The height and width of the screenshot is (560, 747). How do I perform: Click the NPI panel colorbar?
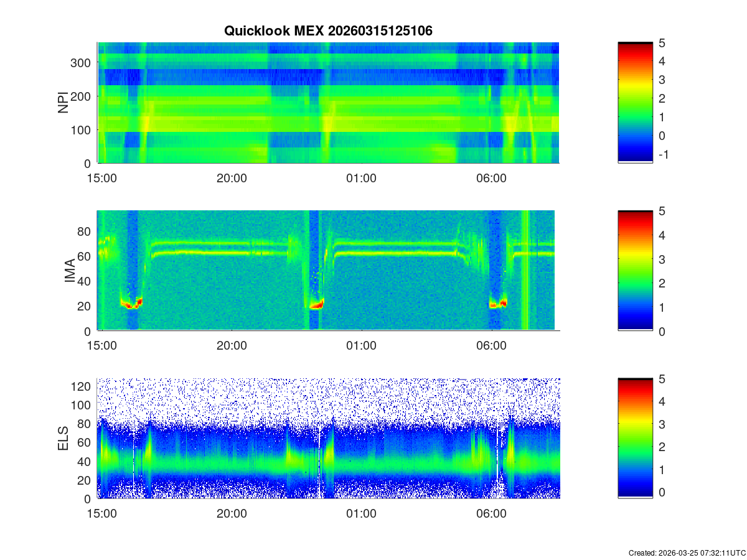(635, 103)
